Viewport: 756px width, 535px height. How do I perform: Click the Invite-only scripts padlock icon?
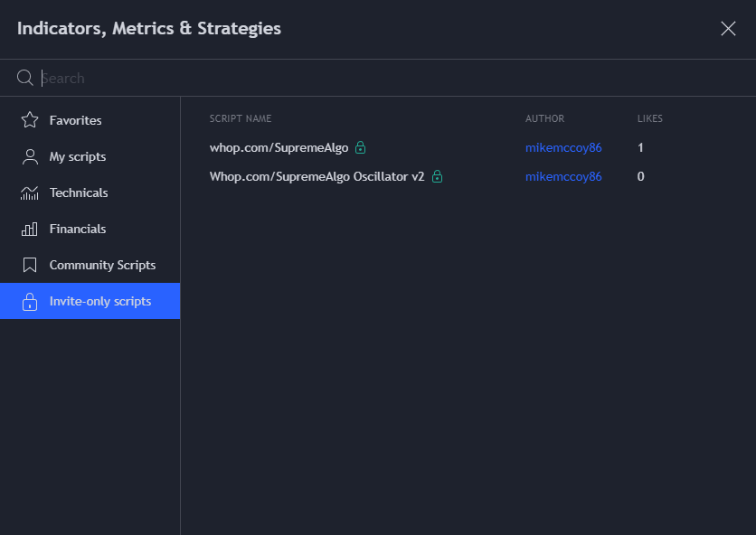(x=30, y=301)
